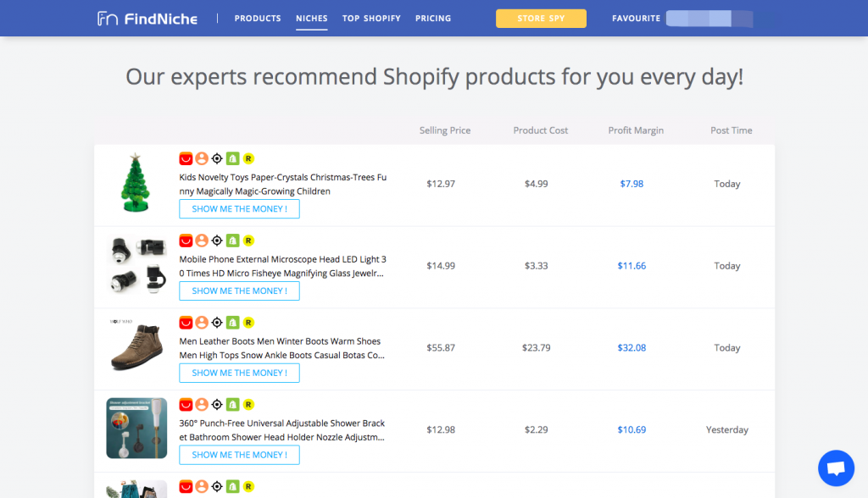This screenshot has width=868, height=498.
Task: Open AliExpress icon for Mobile Phone Microscope
Action: point(186,241)
